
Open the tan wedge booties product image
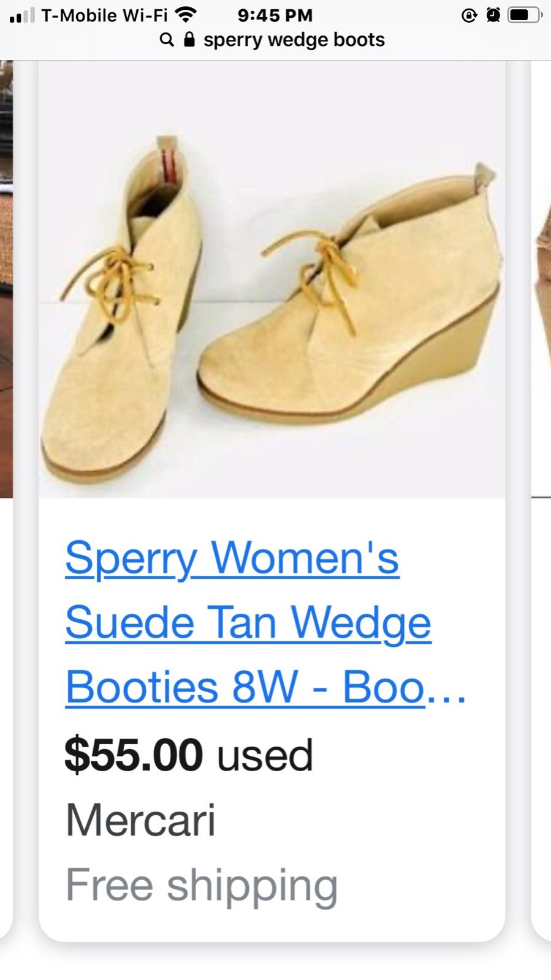point(272,279)
